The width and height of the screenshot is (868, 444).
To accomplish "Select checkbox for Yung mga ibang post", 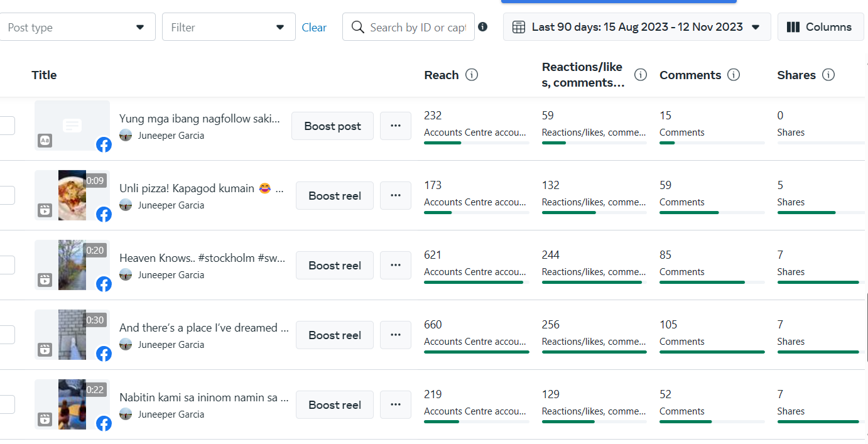I will pos(6,126).
